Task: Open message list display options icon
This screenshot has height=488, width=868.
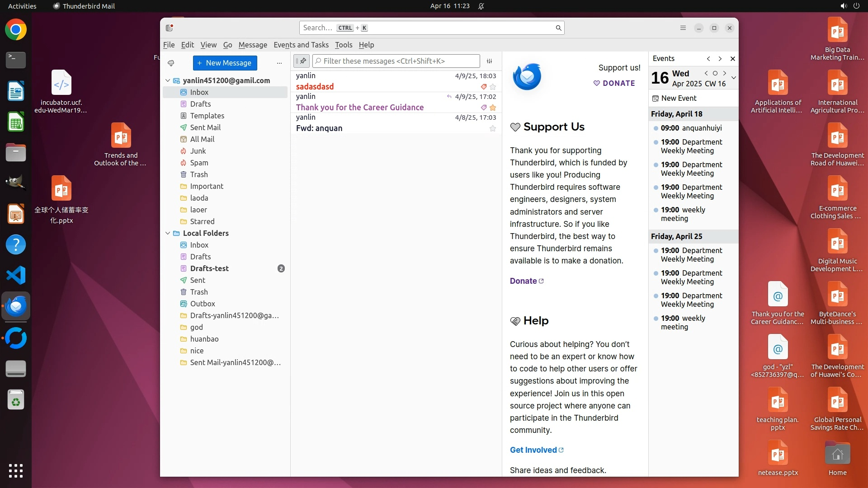Action: (x=489, y=61)
